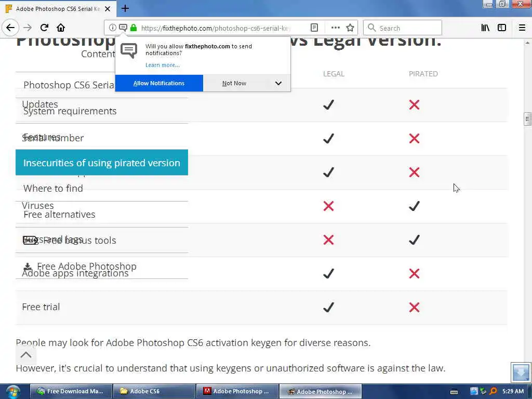Viewport: 532px width, 399px height.
Task: Click Serial number in contents list
Action: pos(54,138)
